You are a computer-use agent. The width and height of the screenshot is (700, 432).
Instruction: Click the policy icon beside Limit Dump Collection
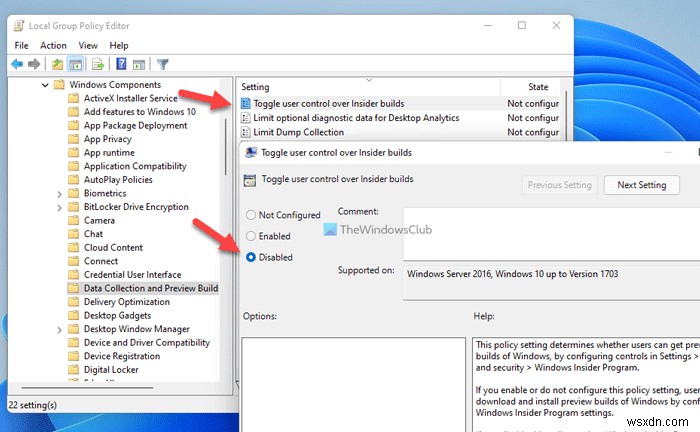click(x=245, y=132)
